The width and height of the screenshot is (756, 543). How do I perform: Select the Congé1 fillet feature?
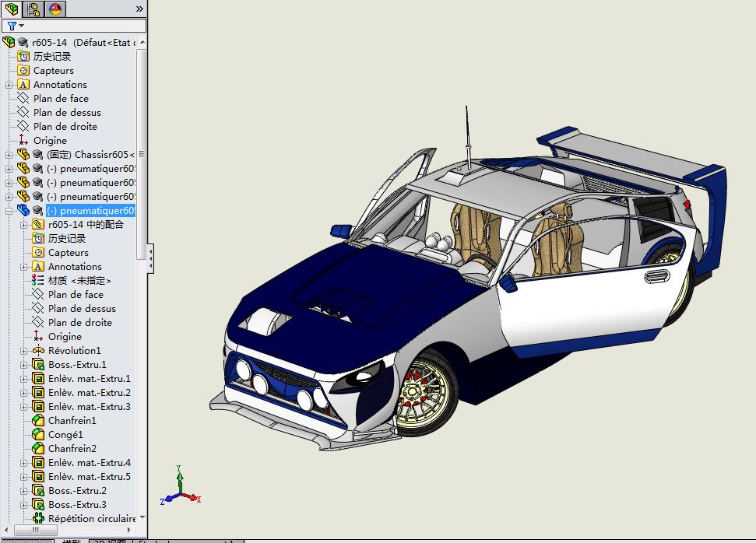(x=65, y=435)
